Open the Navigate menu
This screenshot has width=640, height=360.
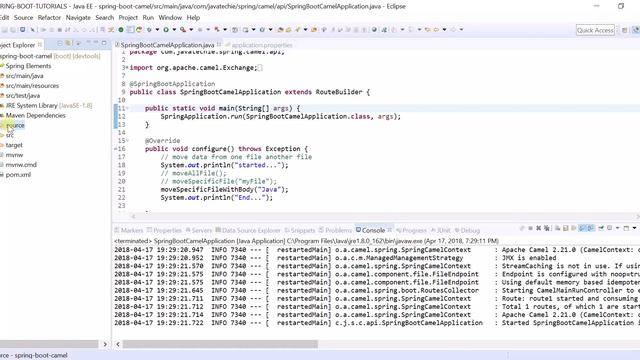click(78, 18)
